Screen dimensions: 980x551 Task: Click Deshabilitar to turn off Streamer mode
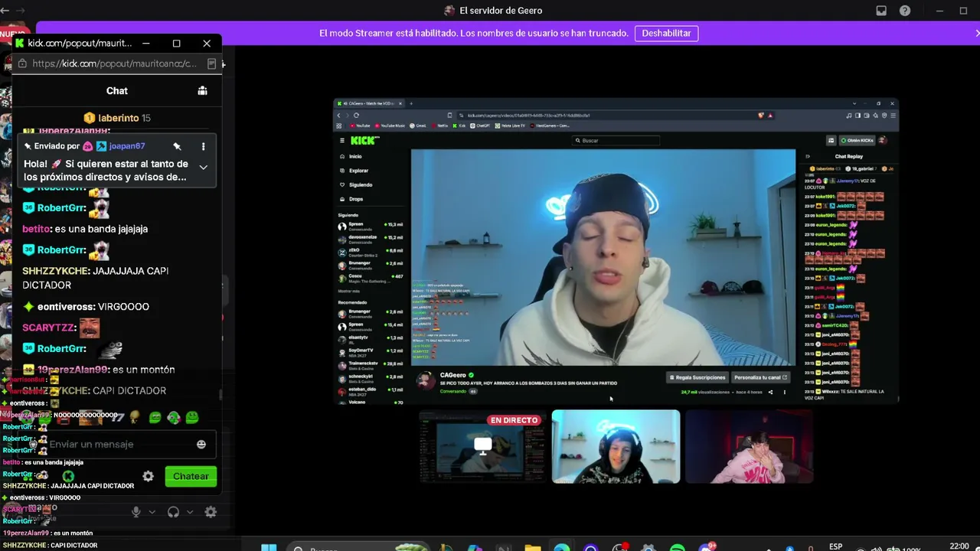pos(666,33)
